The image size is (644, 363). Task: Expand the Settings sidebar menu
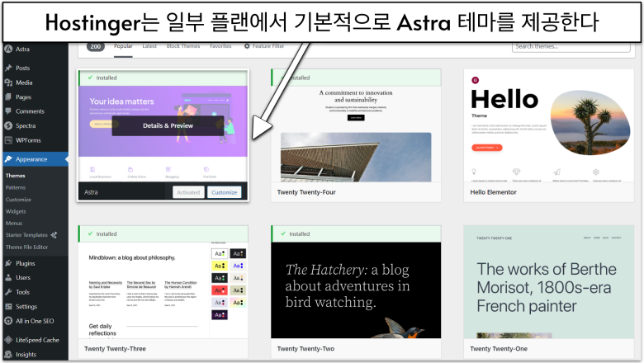26,306
